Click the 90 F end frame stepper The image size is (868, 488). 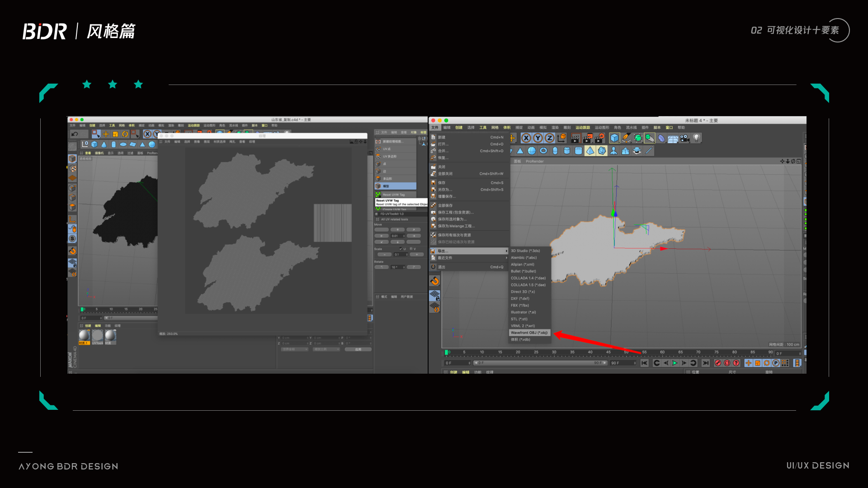(623, 363)
